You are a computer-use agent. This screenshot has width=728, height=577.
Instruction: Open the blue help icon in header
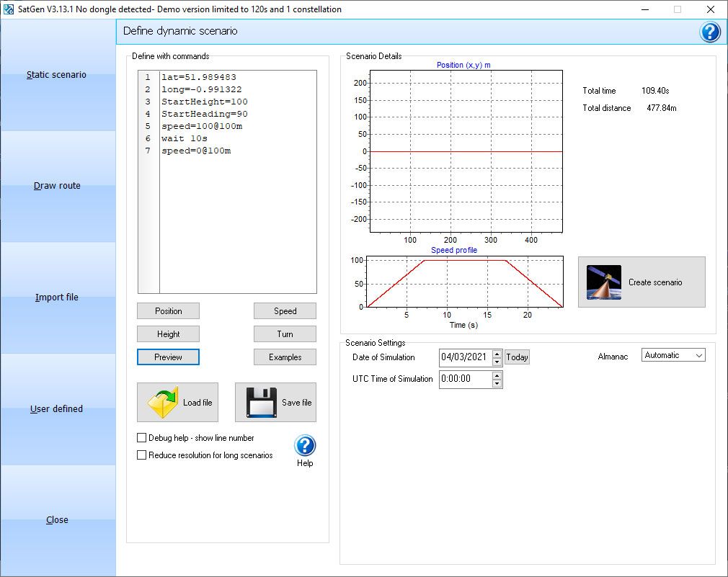coord(709,32)
